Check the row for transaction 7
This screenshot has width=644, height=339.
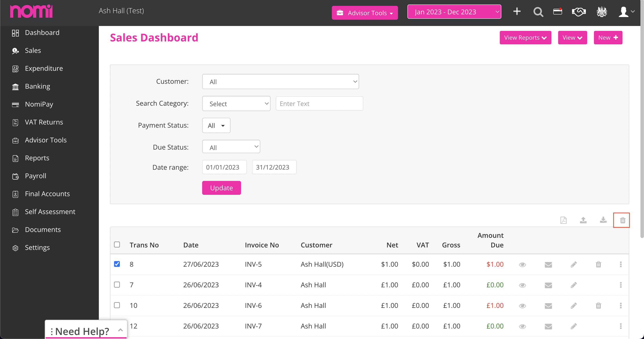(x=117, y=284)
